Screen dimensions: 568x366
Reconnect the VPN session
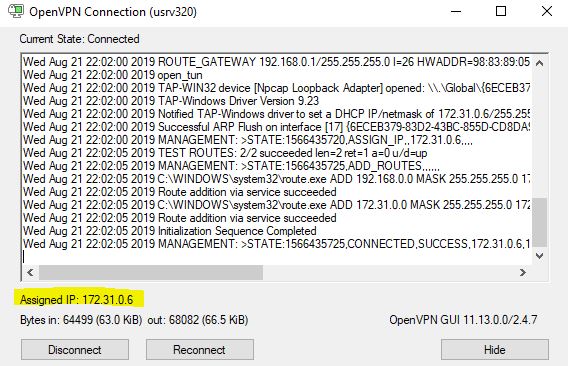coord(200,350)
